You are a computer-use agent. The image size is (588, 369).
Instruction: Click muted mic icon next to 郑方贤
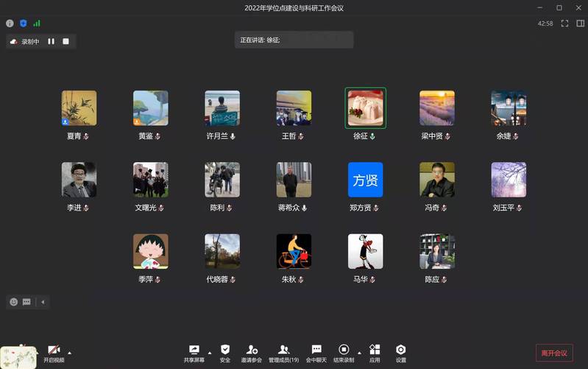(x=376, y=208)
